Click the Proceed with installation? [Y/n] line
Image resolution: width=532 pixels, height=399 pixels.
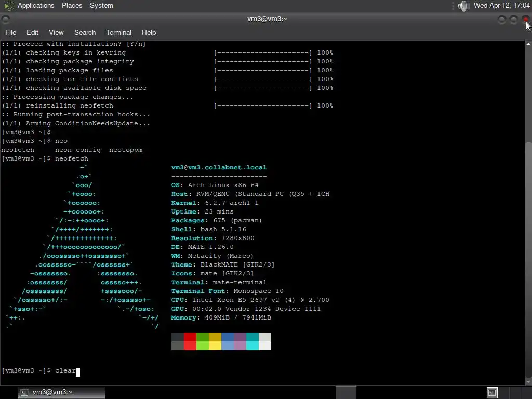pos(74,44)
